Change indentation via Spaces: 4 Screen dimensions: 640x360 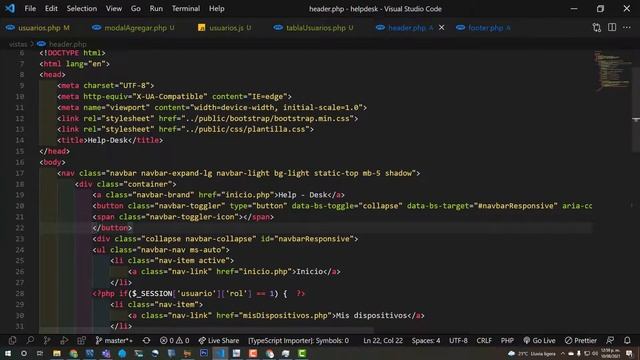tap(426, 340)
